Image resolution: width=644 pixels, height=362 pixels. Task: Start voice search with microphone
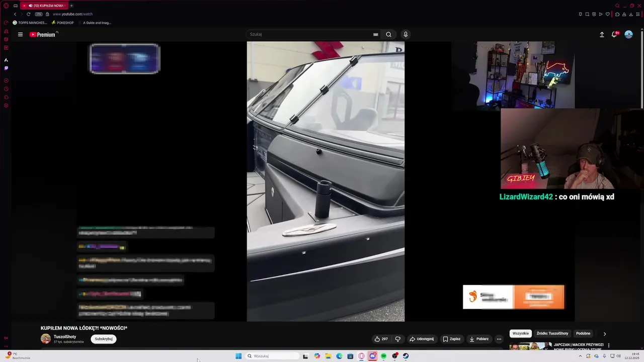(406, 35)
